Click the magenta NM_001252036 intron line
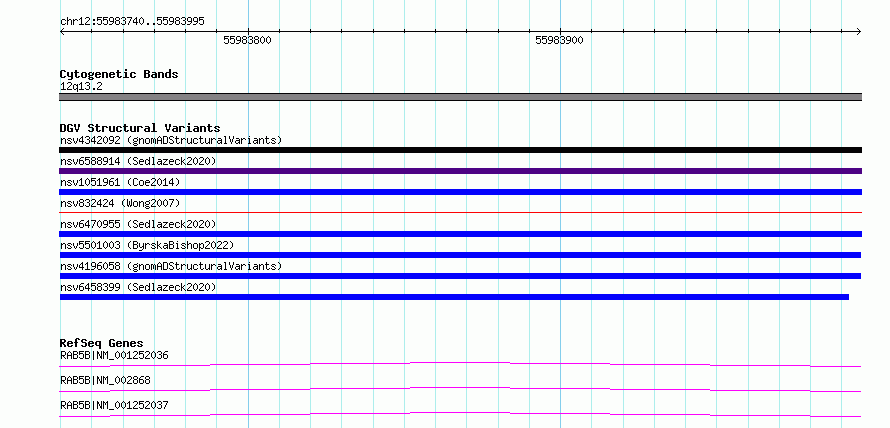The height and width of the screenshot is (428, 890). click(460, 364)
